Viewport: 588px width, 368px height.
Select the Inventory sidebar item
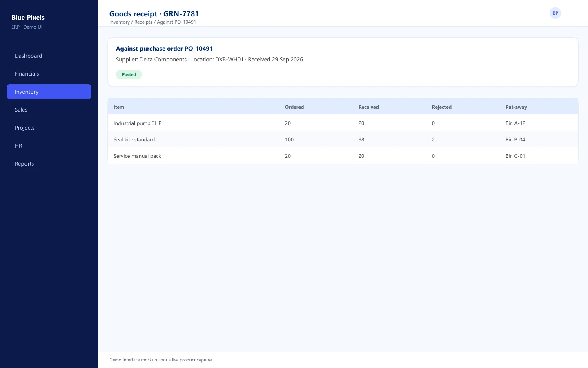[49, 92]
